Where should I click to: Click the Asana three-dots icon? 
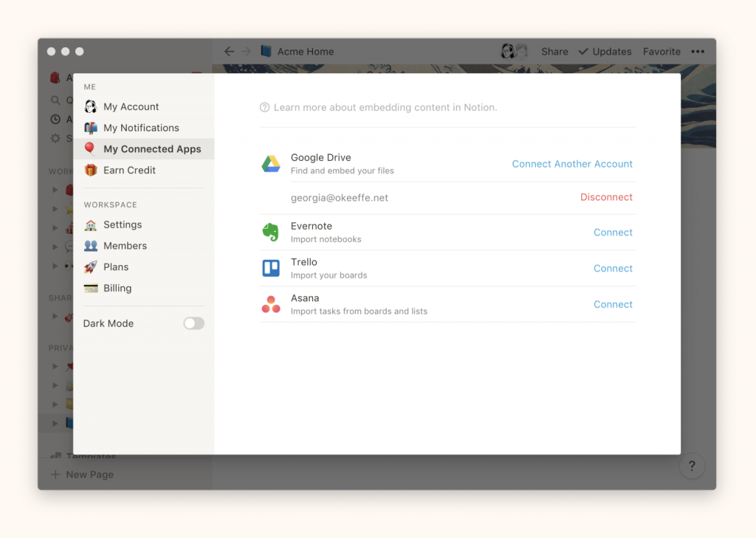271,304
